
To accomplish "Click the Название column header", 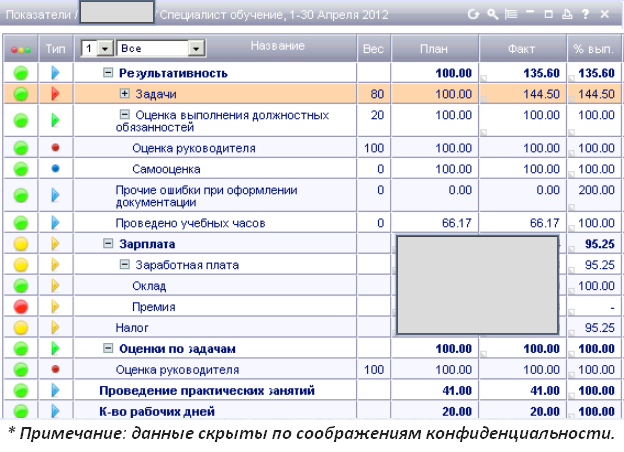I will point(278,46).
